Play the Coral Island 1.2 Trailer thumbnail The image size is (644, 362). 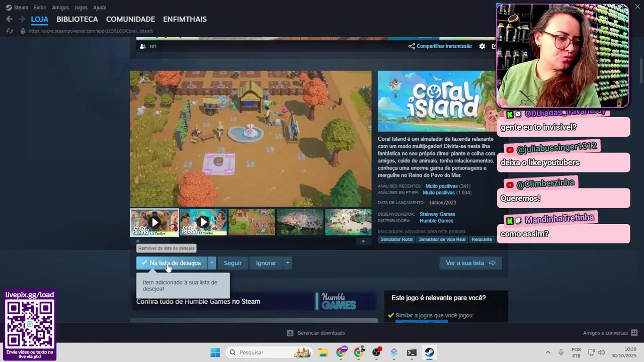[x=154, y=222]
